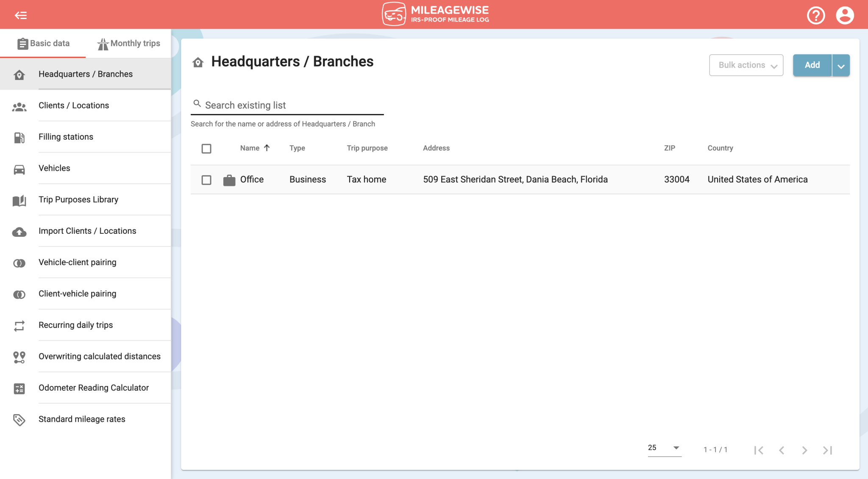Image resolution: width=868 pixels, height=479 pixels.
Task: Open the Bulk actions dropdown
Action: 746,65
